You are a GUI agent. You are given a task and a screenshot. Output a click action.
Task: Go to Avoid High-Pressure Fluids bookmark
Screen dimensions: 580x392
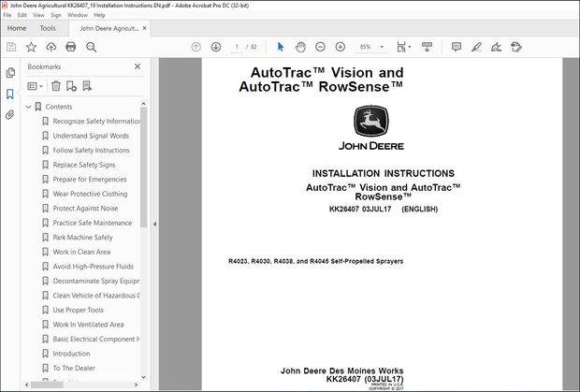point(93,267)
